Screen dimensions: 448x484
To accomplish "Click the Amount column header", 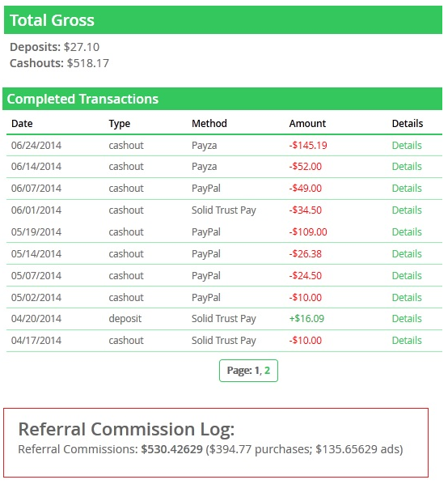I will tap(307, 124).
